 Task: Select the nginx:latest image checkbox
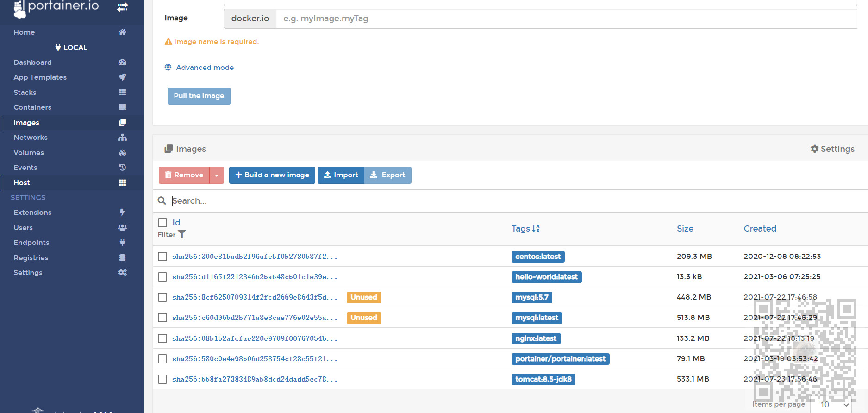(x=162, y=338)
